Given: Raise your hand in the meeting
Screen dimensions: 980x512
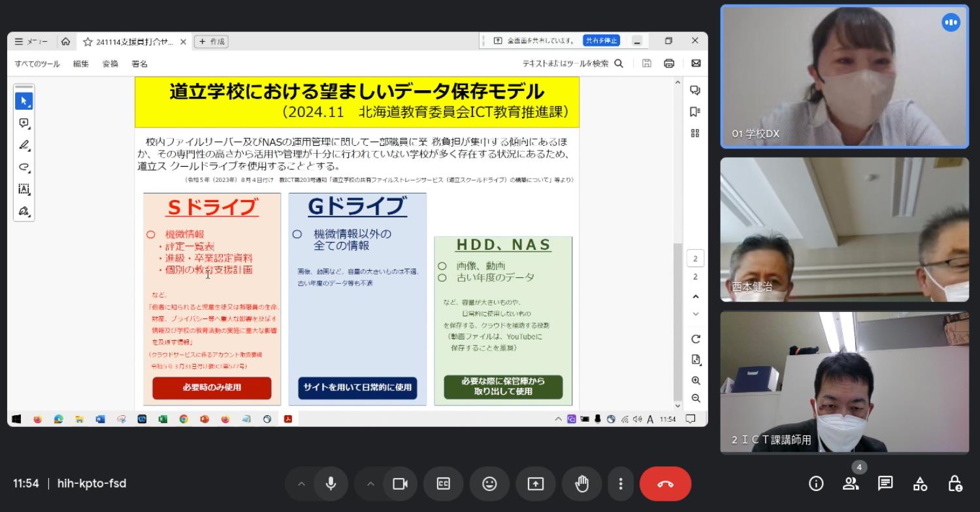Looking at the screenshot, I should click(x=581, y=484).
